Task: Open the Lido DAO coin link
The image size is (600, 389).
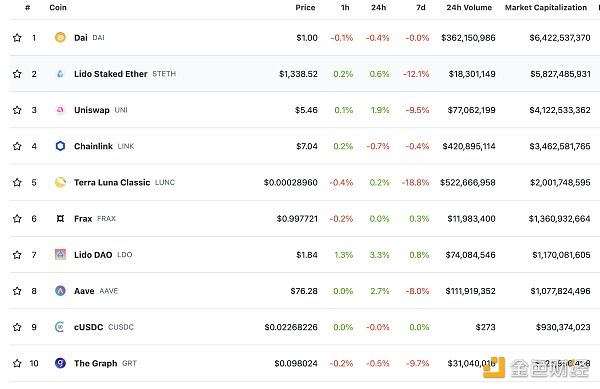Action: point(93,255)
